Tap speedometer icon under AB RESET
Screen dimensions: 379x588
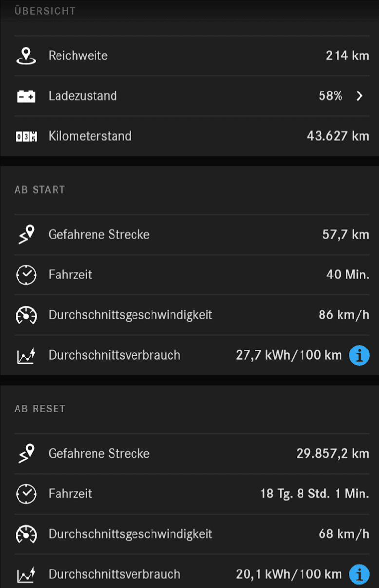(x=26, y=534)
